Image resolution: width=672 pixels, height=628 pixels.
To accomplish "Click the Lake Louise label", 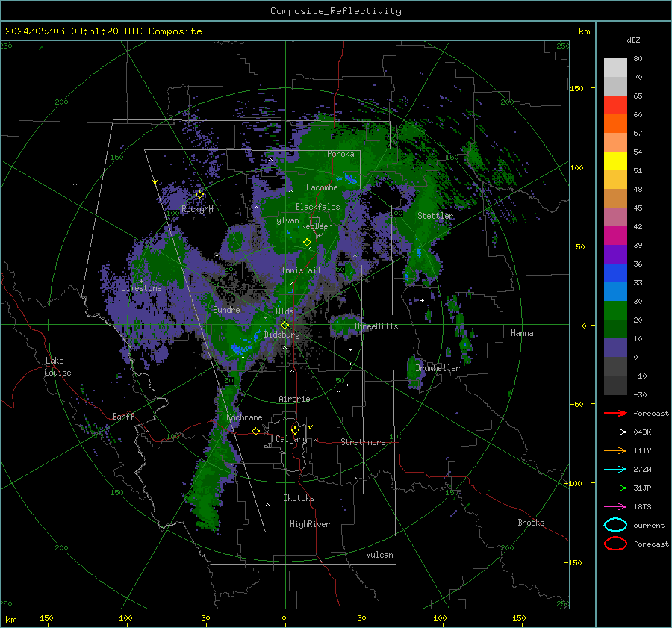I will 57,367.
